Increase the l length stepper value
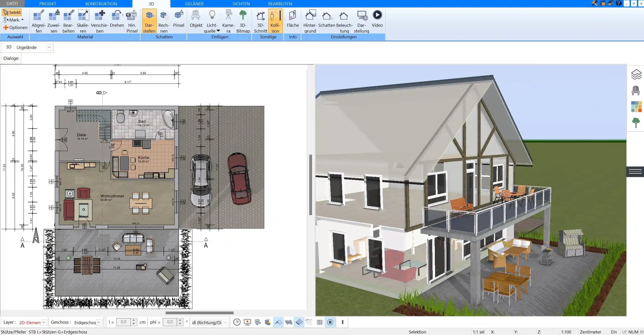The image size is (644, 335). click(x=134, y=320)
